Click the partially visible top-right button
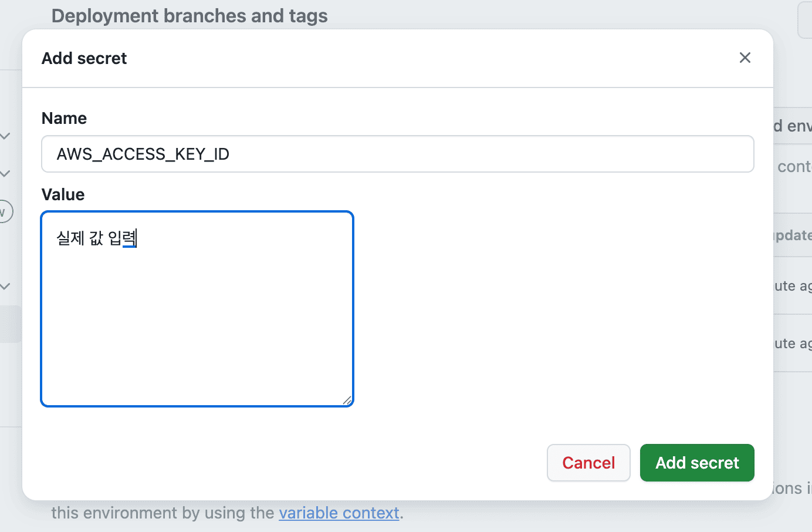The width and height of the screenshot is (812, 532). pos(804,20)
